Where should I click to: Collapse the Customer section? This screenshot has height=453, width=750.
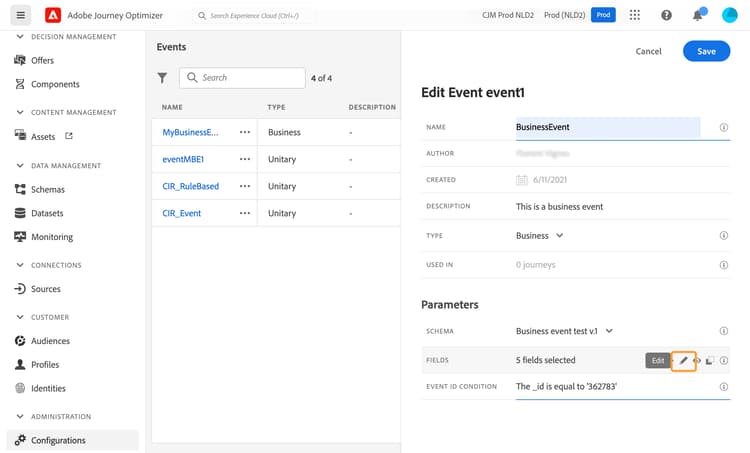tap(20, 317)
